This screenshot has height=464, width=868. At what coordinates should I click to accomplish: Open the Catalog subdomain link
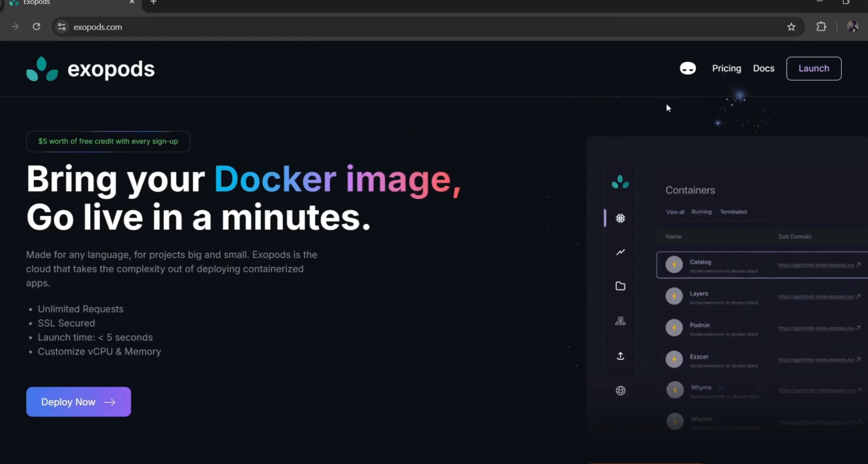(x=816, y=265)
